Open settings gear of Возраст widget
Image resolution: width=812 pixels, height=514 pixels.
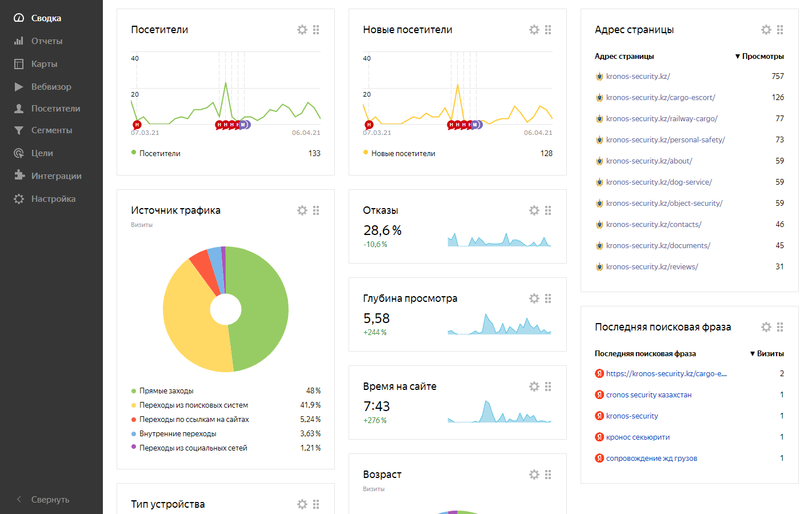click(534, 475)
